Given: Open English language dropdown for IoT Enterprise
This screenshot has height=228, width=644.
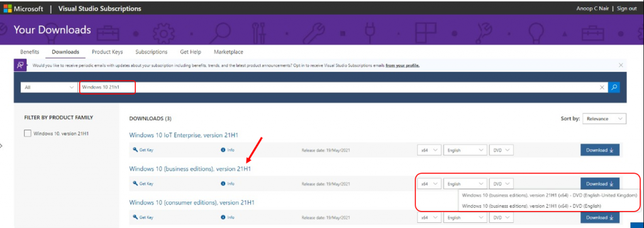Looking at the screenshot, I should tap(465, 151).
